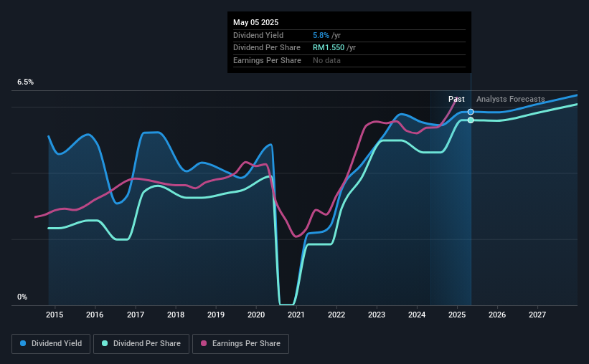This screenshot has height=364, width=589.
Task: Select the 2017 label on the x-axis
Action: (x=135, y=315)
